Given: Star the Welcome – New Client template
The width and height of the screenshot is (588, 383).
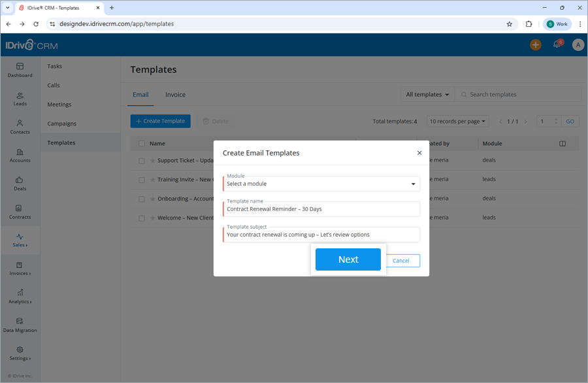Looking at the screenshot, I should 153,217.
